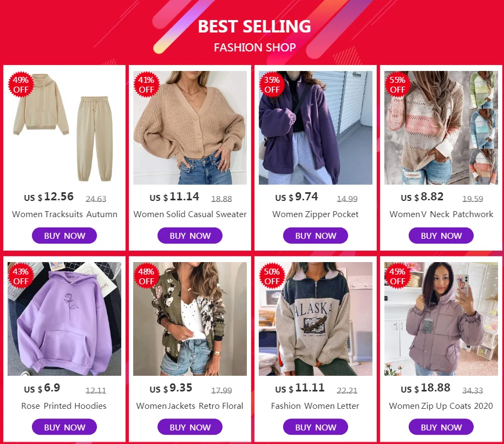Buy the Women Tracksuits Autumn item
The width and height of the screenshot is (504, 444).
coord(64,236)
